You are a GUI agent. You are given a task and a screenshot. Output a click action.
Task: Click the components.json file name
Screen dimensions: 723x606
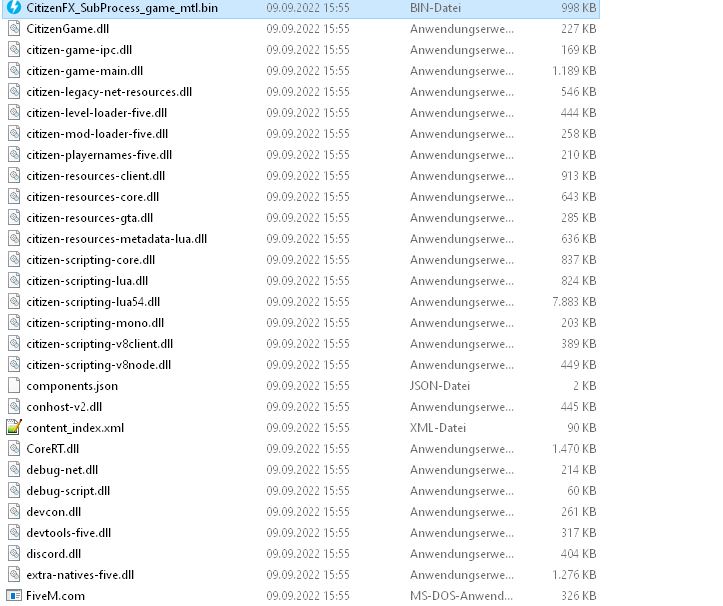72,386
